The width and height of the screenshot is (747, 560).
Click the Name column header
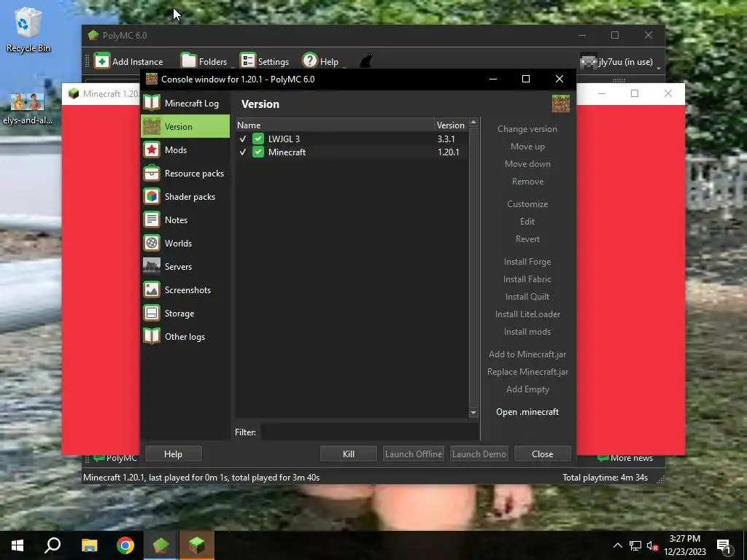pyautogui.click(x=334, y=125)
